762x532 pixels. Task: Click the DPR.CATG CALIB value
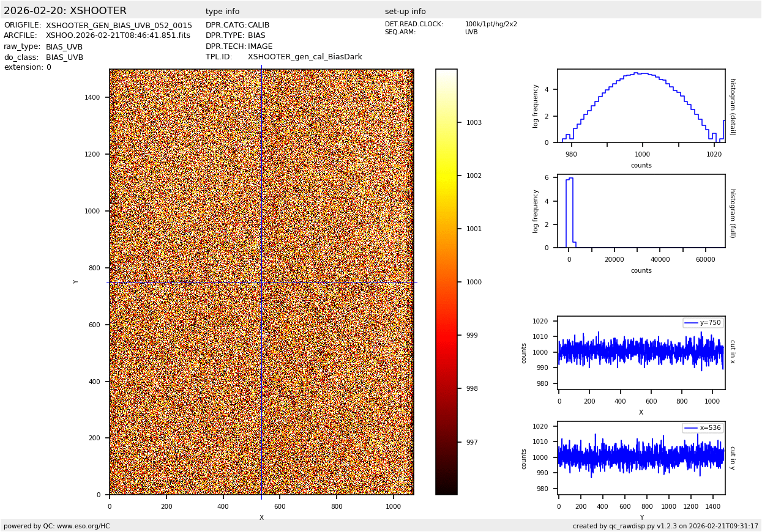258,26
